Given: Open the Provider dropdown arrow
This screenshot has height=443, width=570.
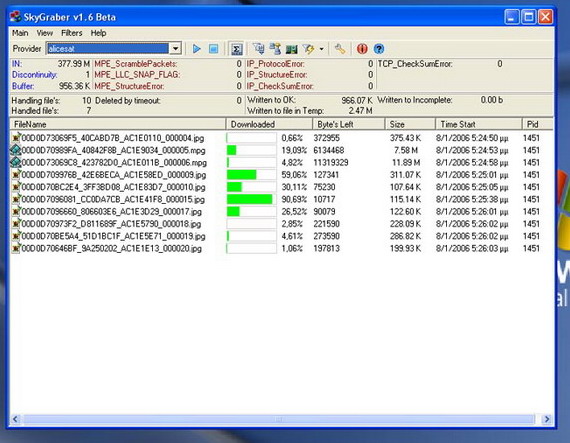Looking at the screenshot, I should pos(176,48).
